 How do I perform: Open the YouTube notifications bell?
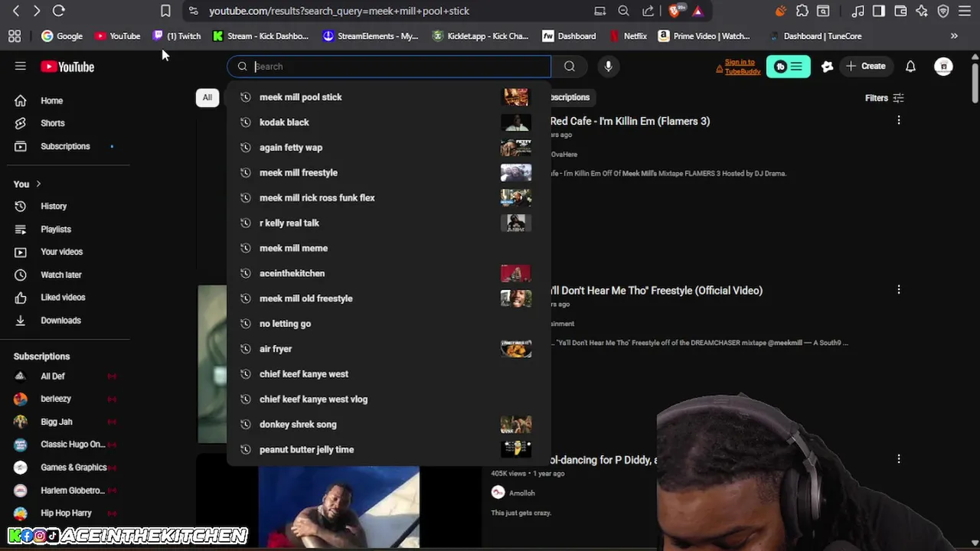(x=910, y=67)
